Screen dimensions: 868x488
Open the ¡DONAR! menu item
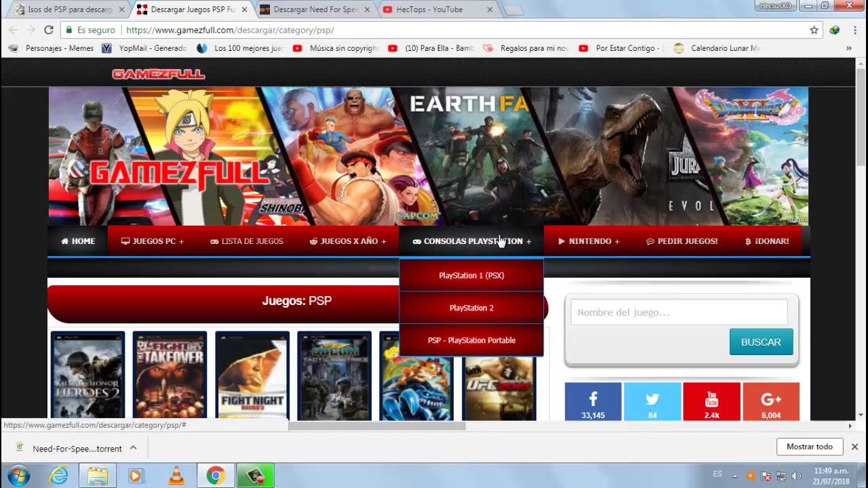coord(767,241)
